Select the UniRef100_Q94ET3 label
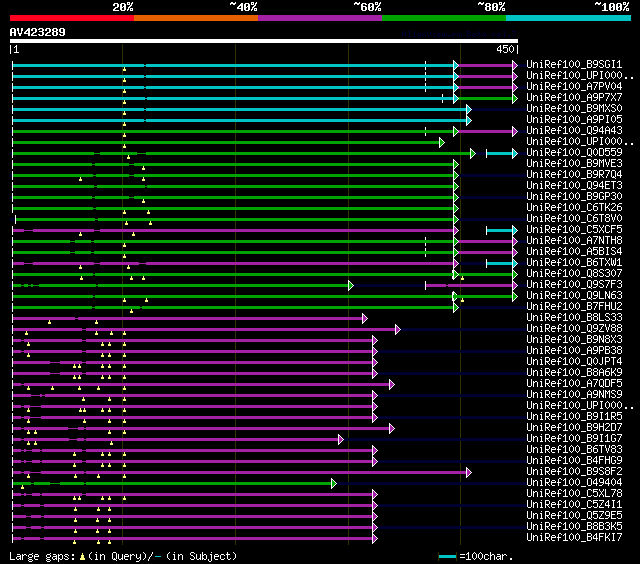This screenshot has height=564, width=640. (574, 186)
